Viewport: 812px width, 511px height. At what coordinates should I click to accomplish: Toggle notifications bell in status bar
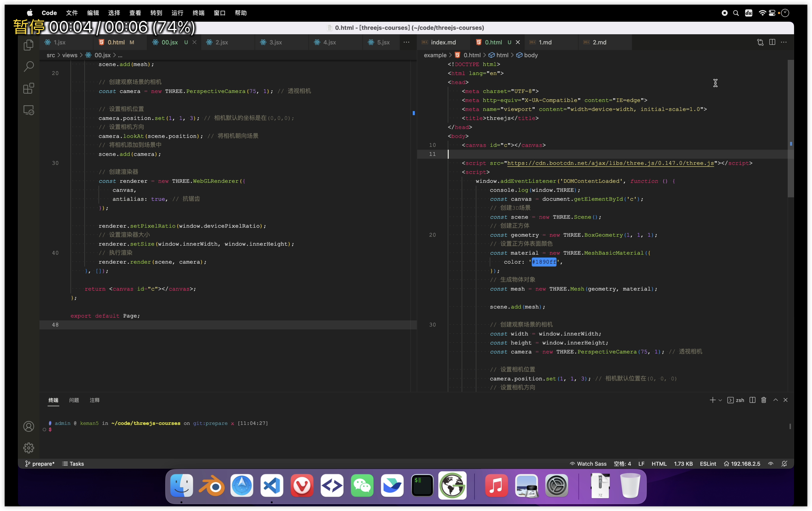[x=784, y=464]
